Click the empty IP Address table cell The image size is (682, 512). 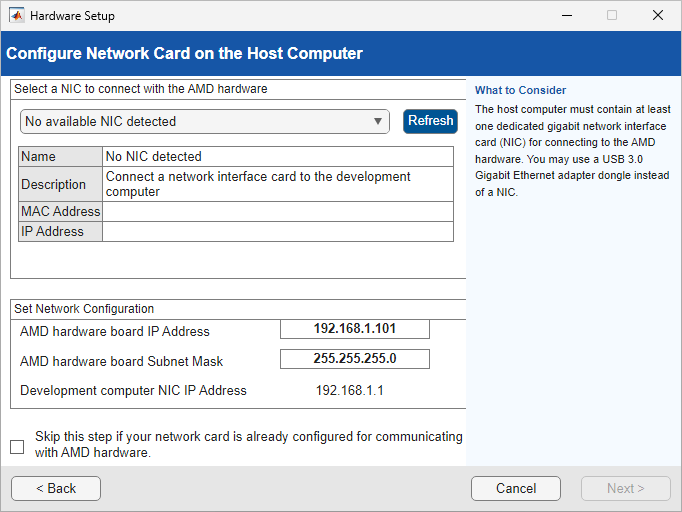(278, 232)
